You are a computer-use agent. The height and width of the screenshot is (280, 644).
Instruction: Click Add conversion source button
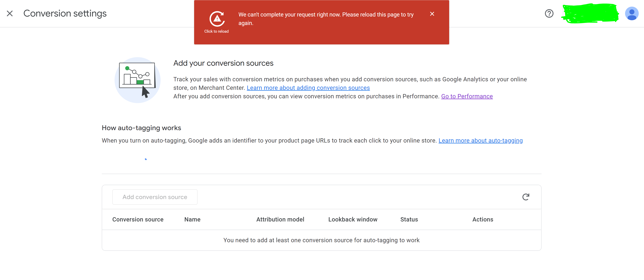coord(155,197)
